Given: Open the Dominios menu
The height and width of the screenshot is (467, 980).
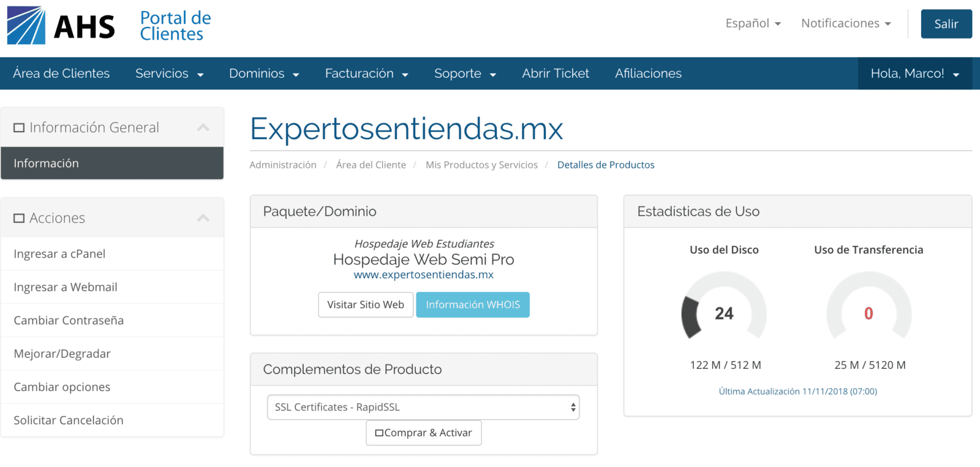Looking at the screenshot, I should click(x=264, y=74).
